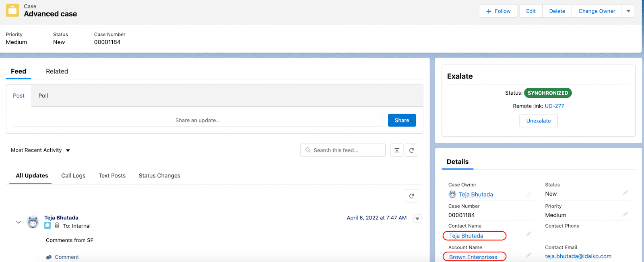Click the Medium priority value in the header
The width and height of the screenshot is (644, 262).
click(x=17, y=42)
